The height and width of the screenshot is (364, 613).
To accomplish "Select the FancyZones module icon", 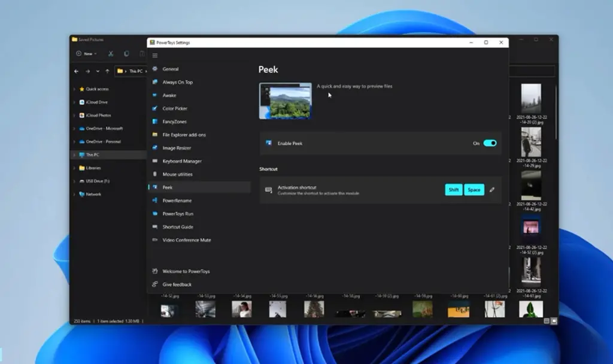I will 155,122.
